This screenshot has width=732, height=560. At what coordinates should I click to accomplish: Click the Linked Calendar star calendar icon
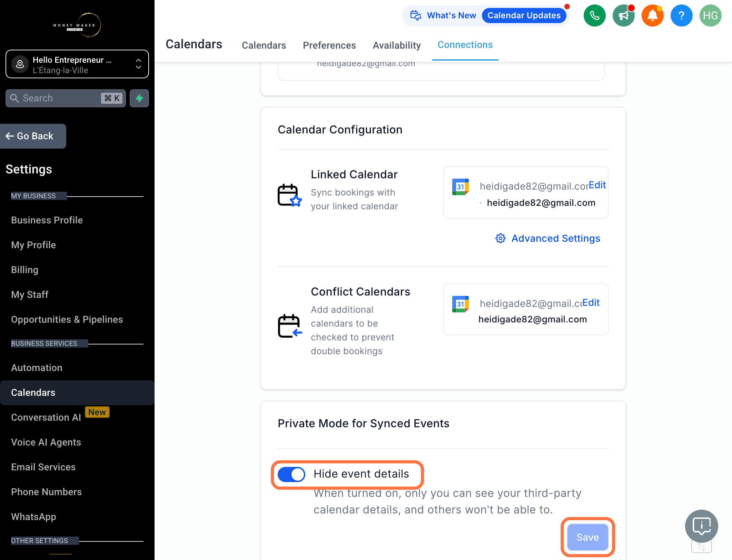pos(290,195)
